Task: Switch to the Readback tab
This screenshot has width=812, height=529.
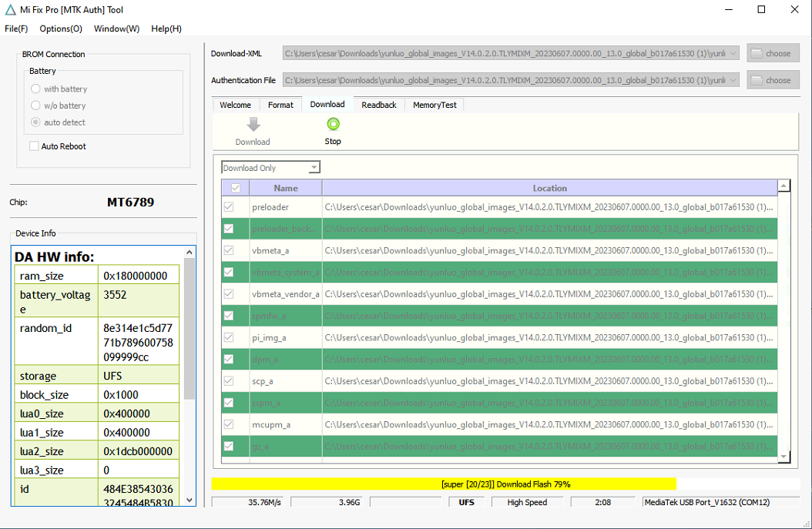Action: (x=379, y=105)
